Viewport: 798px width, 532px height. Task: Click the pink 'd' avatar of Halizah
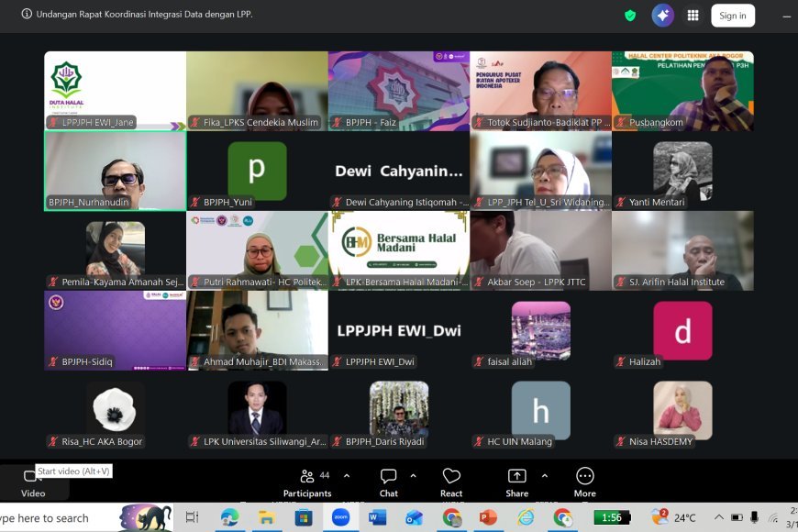[682, 330]
